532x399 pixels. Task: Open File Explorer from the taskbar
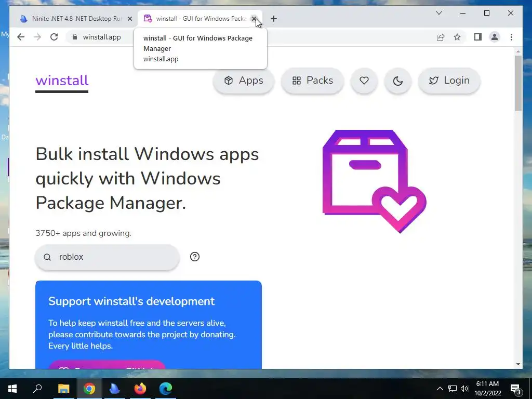63,389
